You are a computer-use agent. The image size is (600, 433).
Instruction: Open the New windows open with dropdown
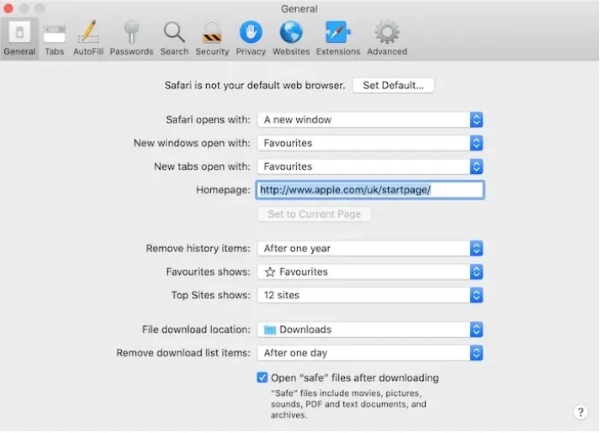coord(370,143)
